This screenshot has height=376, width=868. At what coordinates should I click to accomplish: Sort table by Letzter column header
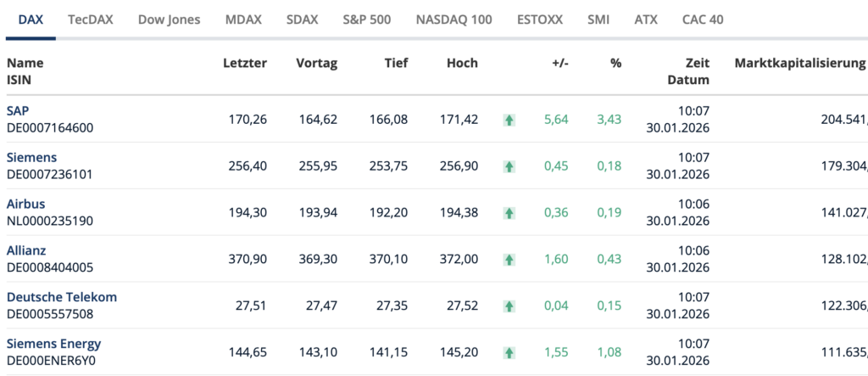coord(244,63)
